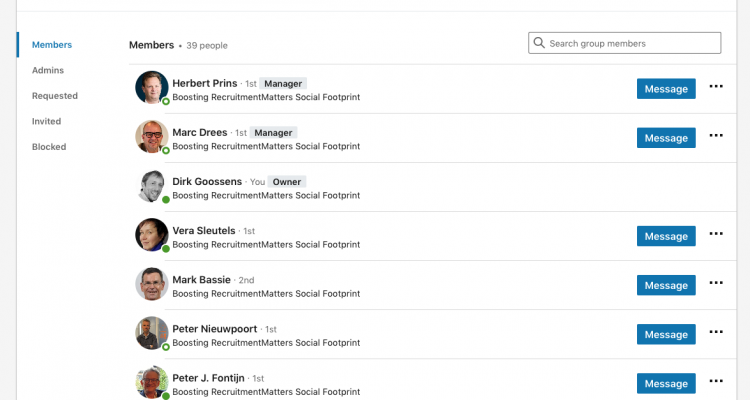This screenshot has height=400, width=750.
Task: Open more options for Herbert Prins
Action: click(716, 87)
